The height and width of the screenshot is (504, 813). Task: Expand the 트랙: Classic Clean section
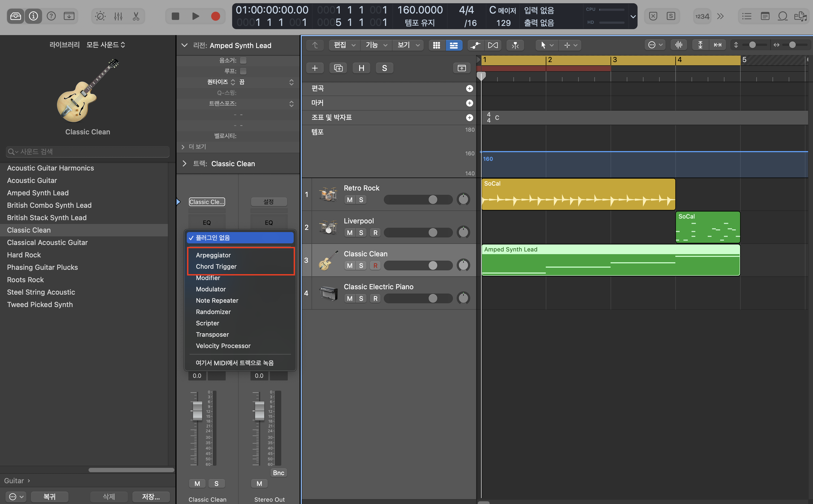click(184, 163)
